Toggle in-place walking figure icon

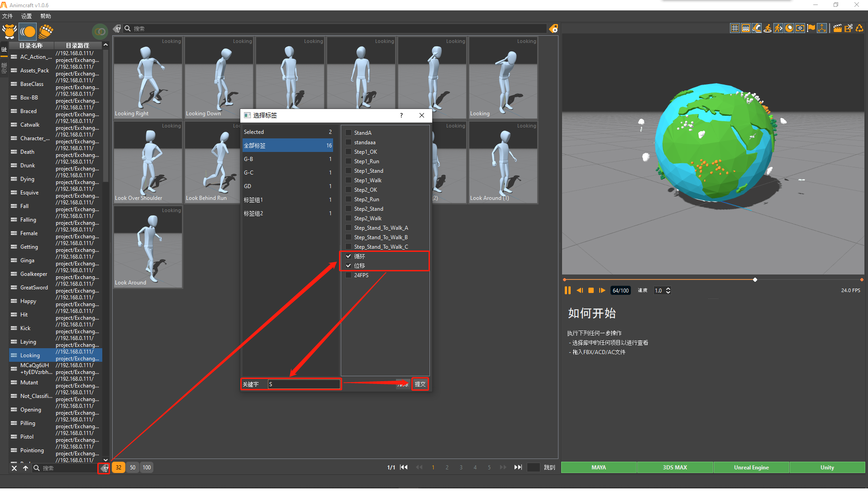pos(768,28)
